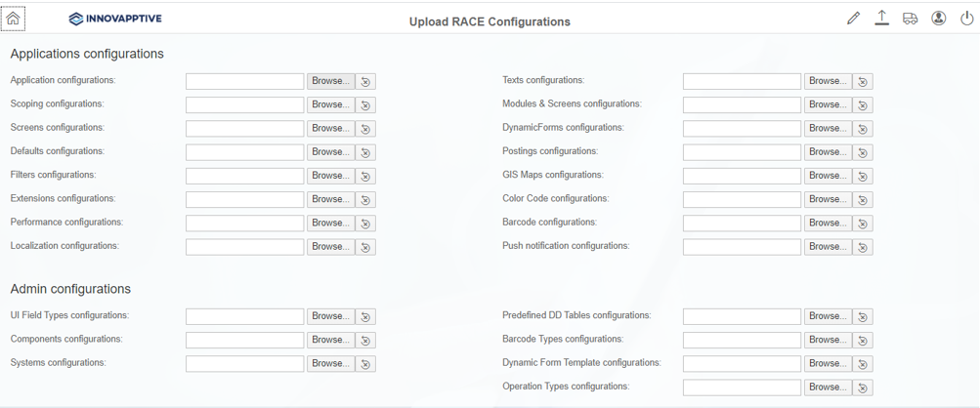This screenshot has height=408, width=980.
Task: Click the home icon in header
Action: pyautogui.click(x=13, y=19)
